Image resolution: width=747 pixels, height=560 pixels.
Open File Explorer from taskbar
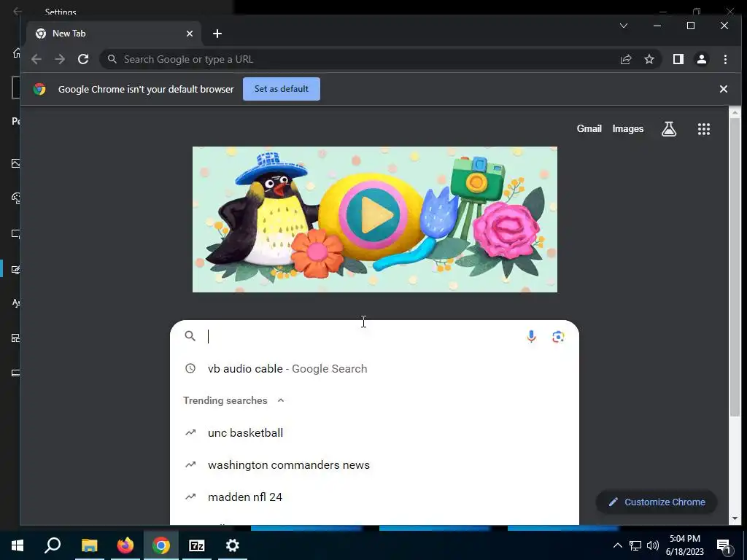[89, 545]
